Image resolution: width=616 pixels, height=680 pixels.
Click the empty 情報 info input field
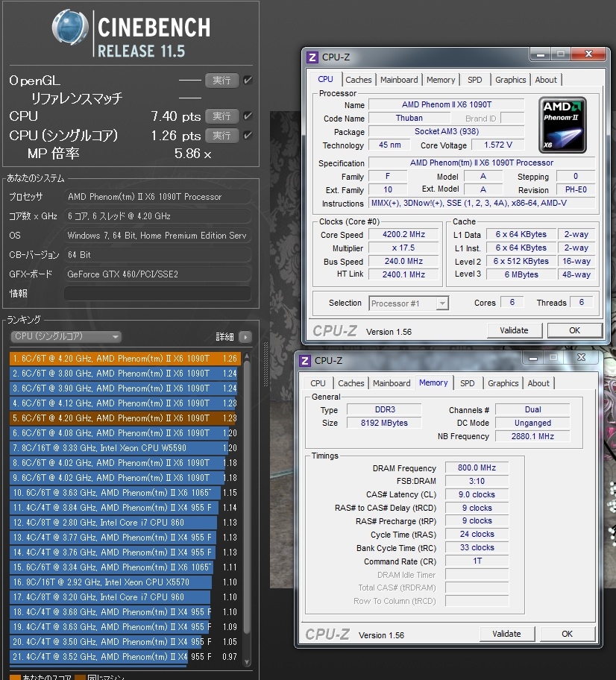tap(157, 294)
